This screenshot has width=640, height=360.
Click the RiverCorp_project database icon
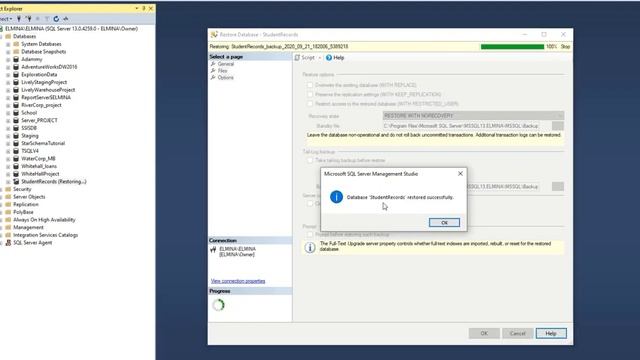pos(16,105)
